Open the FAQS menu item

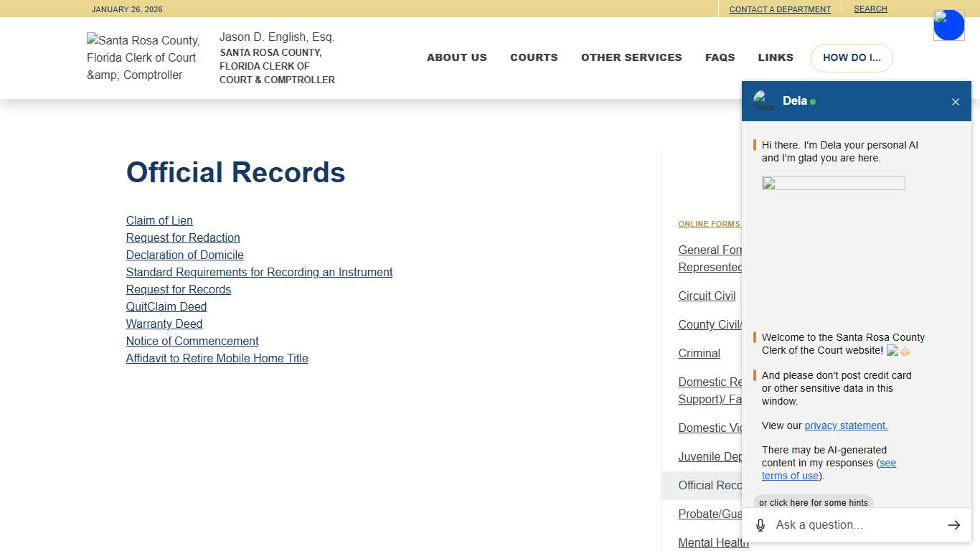click(720, 57)
